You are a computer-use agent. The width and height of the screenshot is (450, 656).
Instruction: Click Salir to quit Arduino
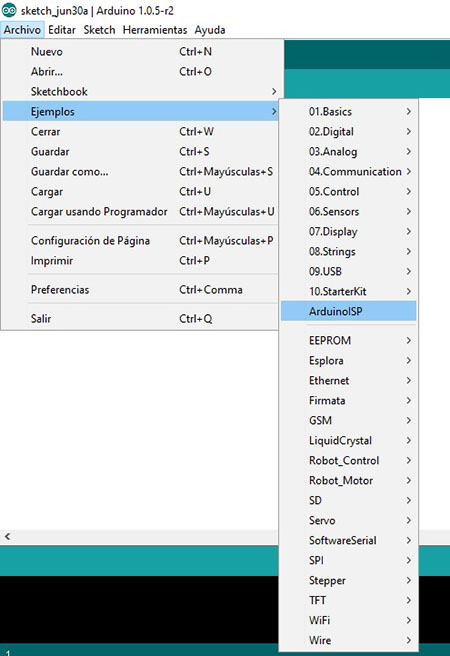pos(141,319)
